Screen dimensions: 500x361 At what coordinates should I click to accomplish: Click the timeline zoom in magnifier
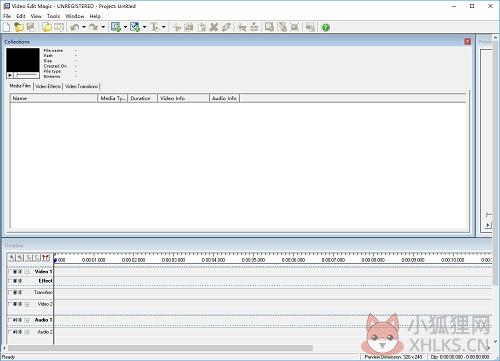[x=12, y=257]
